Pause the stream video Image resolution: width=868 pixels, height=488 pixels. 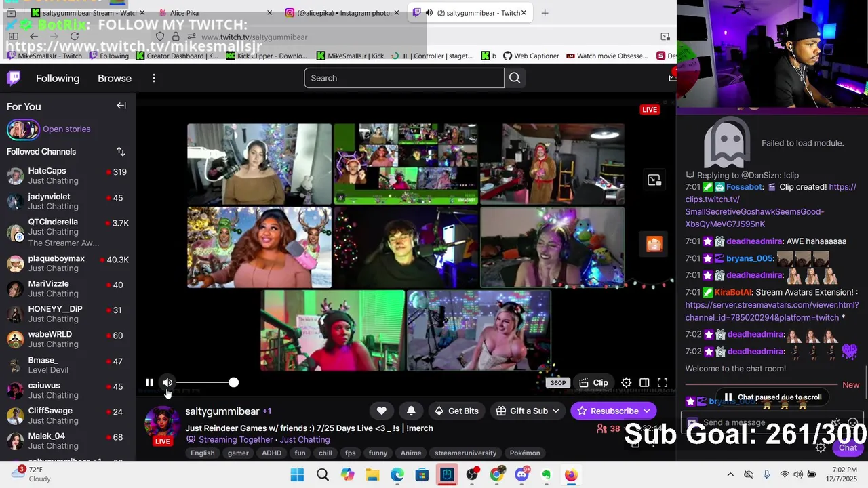(x=149, y=382)
